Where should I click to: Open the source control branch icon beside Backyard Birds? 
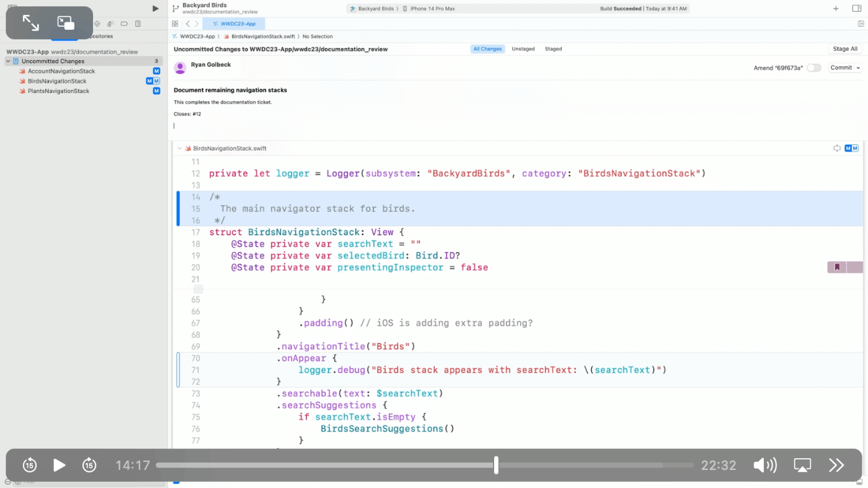(175, 9)
